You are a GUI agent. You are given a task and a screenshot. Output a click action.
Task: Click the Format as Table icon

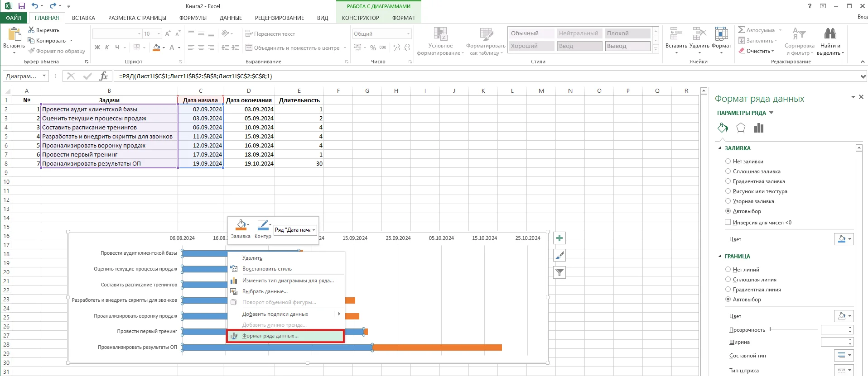pyautogui.click(x=486, y=34)
